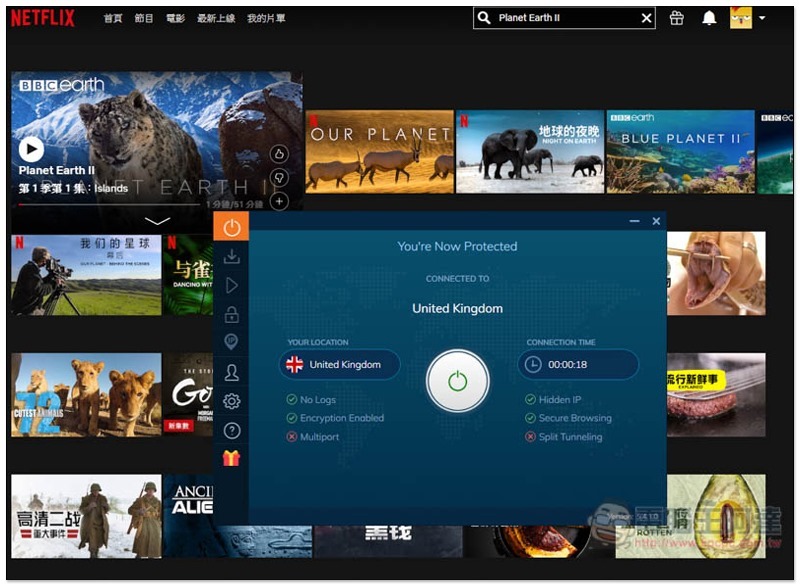
Task: Open the help question mark icon
Action: pos(231,430)
